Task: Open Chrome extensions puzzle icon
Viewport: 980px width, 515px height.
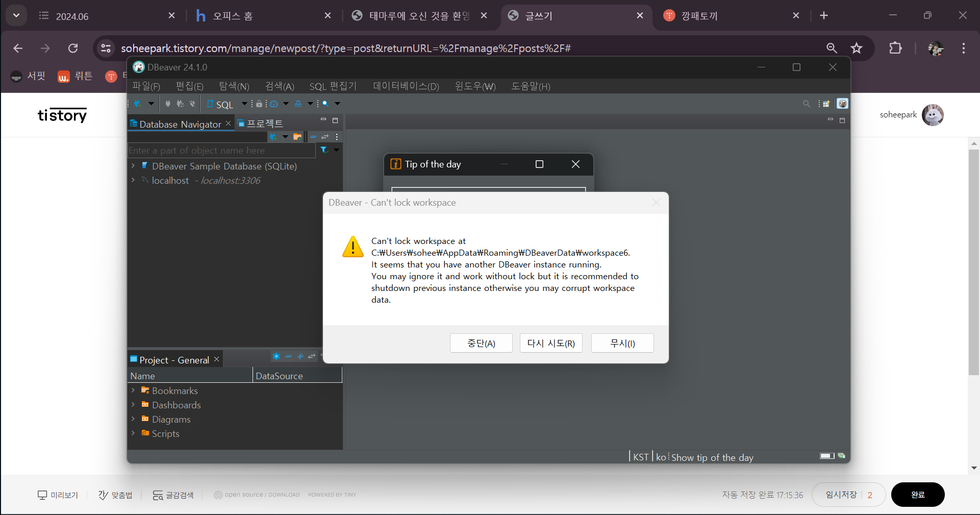Action: (895, 48)
